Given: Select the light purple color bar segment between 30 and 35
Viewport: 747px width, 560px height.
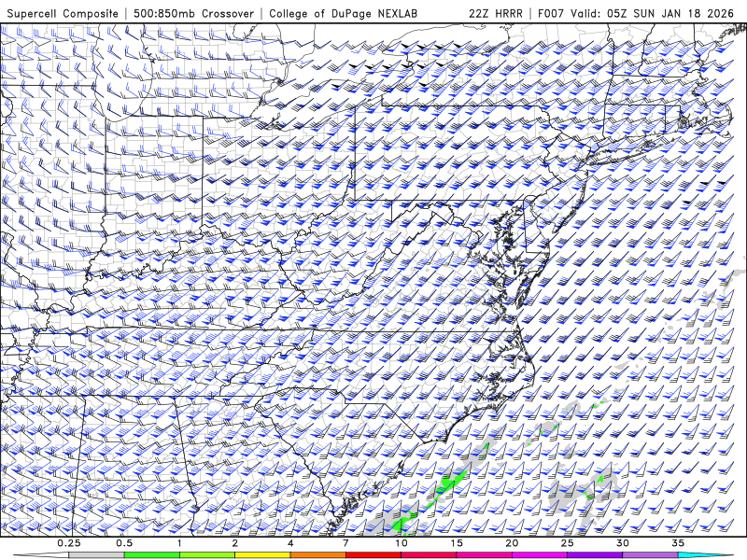Looking at the screenshot, I should coord(650,555).
